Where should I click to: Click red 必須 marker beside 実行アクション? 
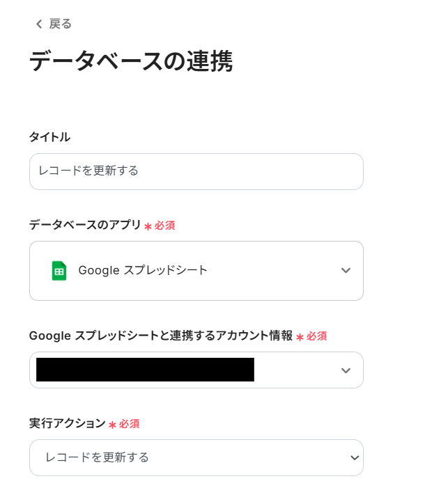(129, 424)
